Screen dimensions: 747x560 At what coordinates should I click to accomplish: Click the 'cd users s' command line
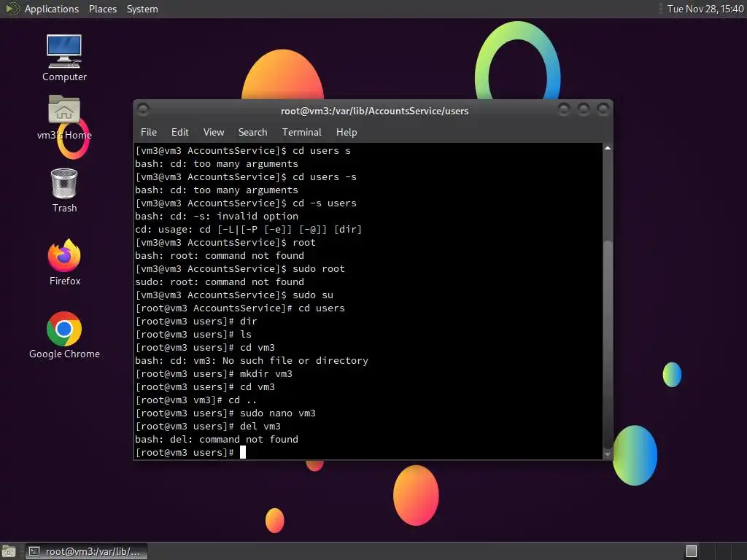click(x=243, y=150)
